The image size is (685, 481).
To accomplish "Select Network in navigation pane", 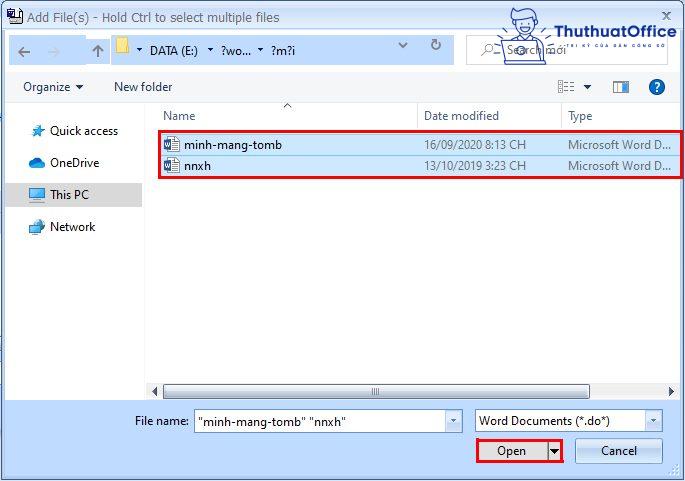I will (x=73, y=227).
